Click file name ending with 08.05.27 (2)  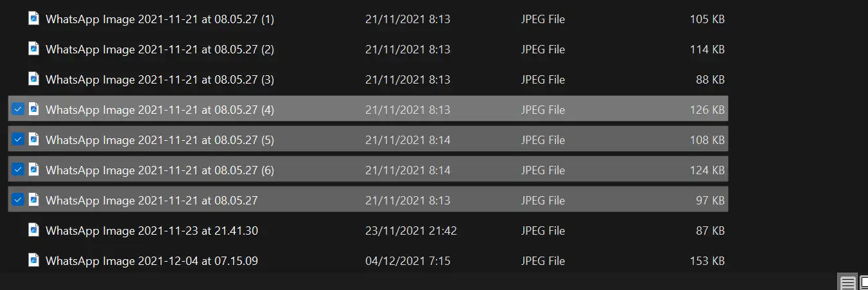tap(160, 50)
